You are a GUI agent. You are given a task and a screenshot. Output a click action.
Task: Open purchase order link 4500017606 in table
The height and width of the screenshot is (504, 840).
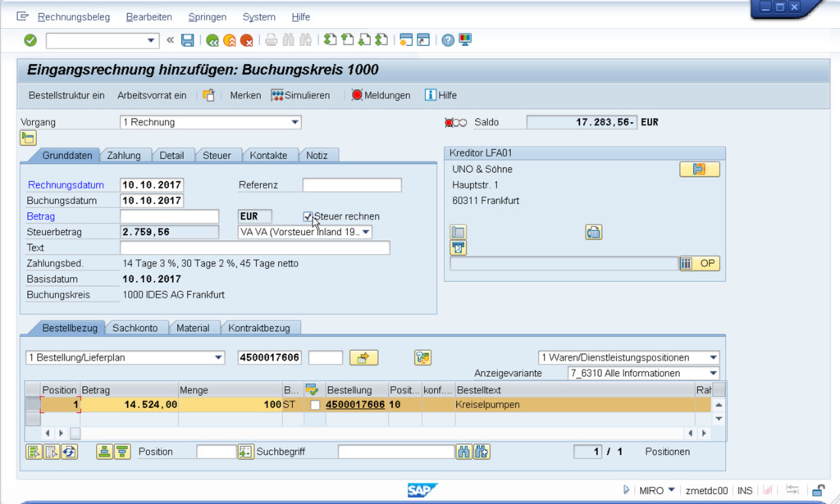pyautogui.click(x=355, y=405)
